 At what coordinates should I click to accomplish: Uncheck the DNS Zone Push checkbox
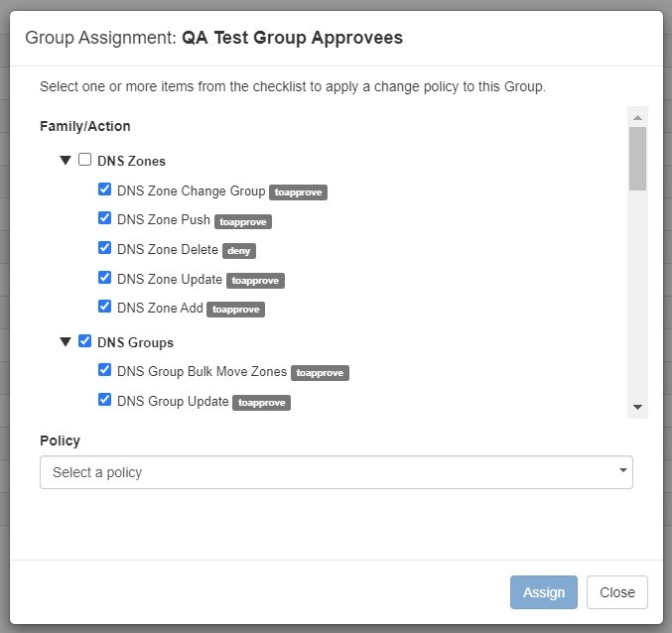[104, 218]
